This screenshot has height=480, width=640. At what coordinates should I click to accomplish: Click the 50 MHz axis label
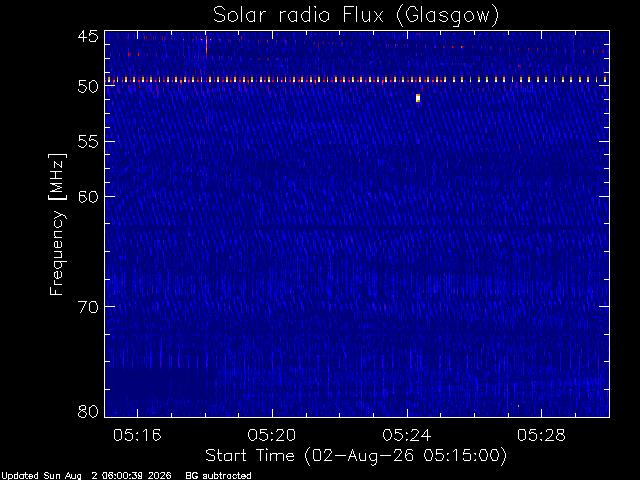pyautogui.click(x=89, y=86)
